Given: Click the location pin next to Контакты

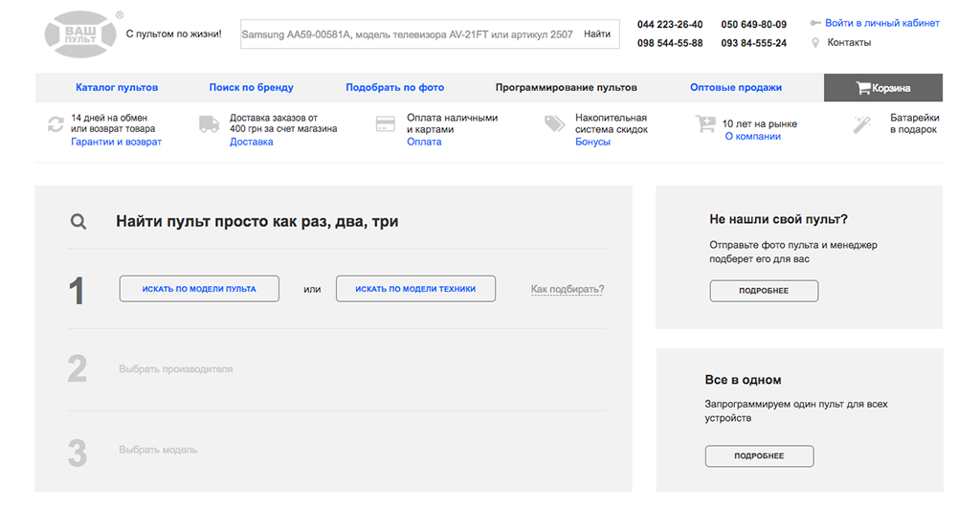Looking at the screenshot, I should (815, 42).
